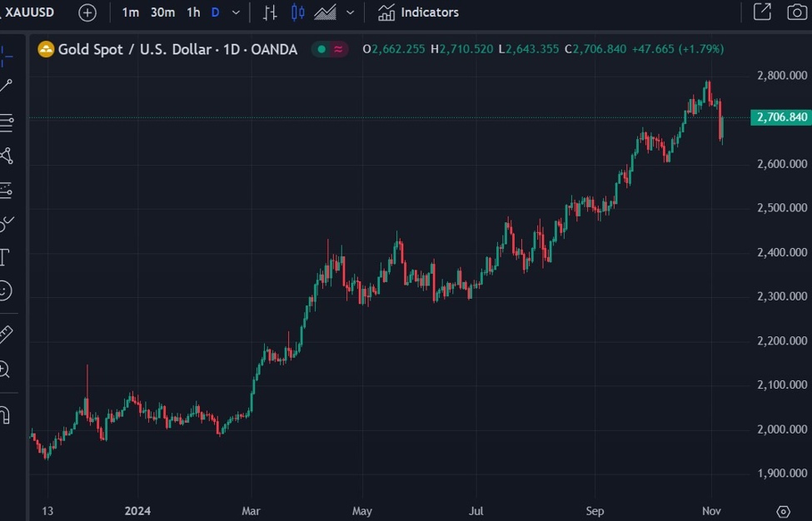The height and width of the screenshot is (521, 812).
Task: Select the Text annotation tool
Action: [x=4, y=257]
